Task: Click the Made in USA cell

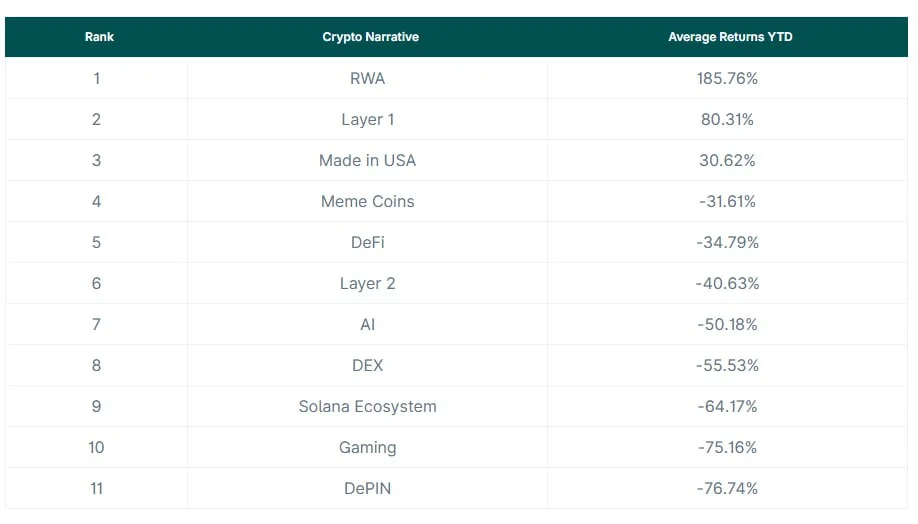Action: [x=367, y=160]
